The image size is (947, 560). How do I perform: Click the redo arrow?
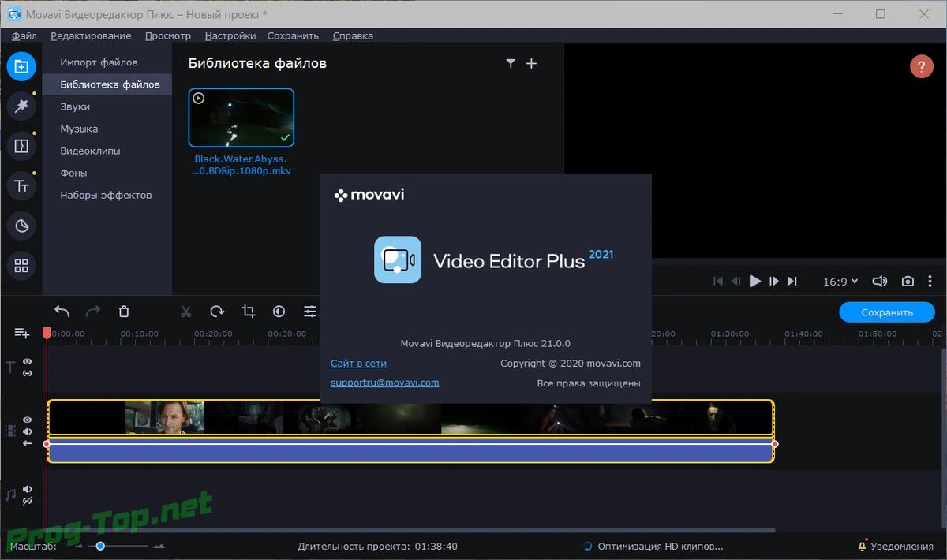coord(93,312)
